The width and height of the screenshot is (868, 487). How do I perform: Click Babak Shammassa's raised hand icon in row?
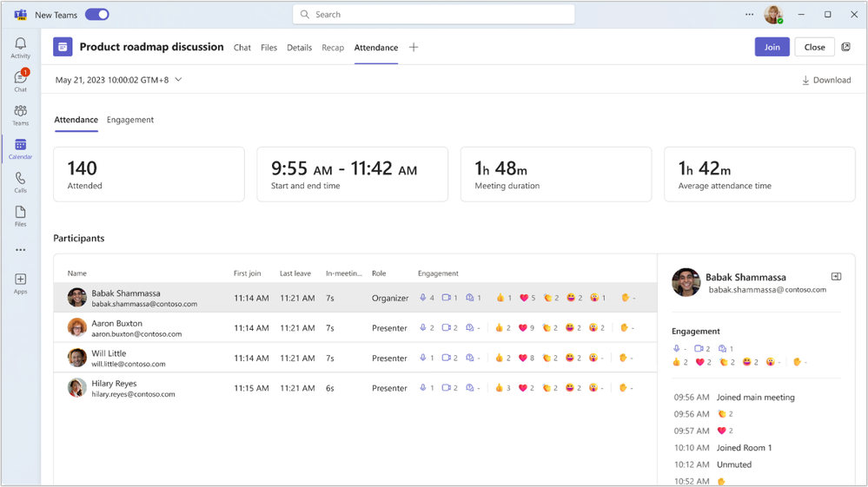[625, 298]
